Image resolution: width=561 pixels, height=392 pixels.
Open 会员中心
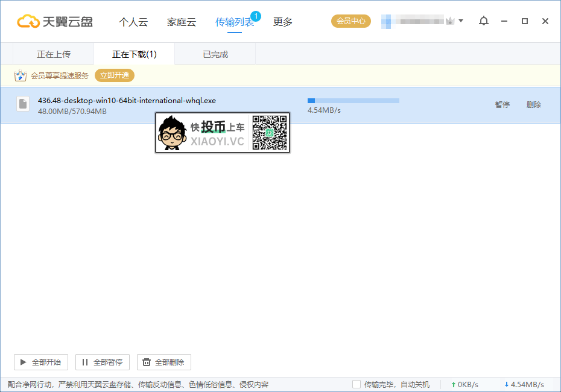click(x=350, y=21)
